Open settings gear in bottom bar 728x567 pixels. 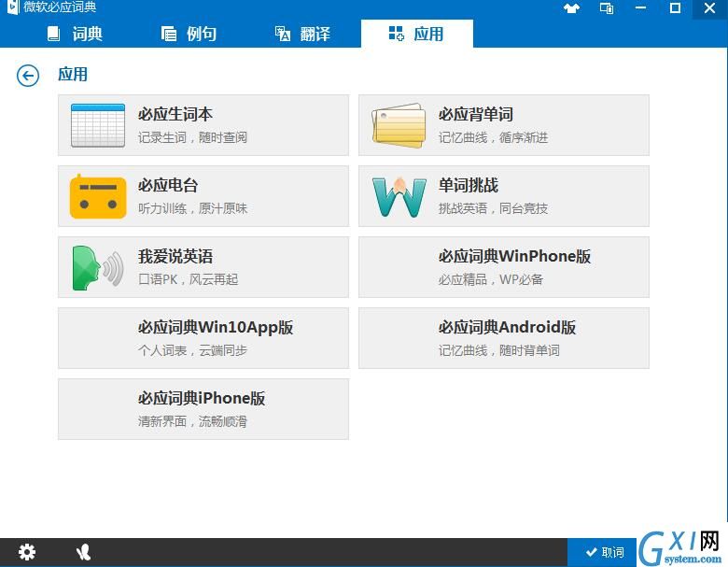[x=27, y=552]
